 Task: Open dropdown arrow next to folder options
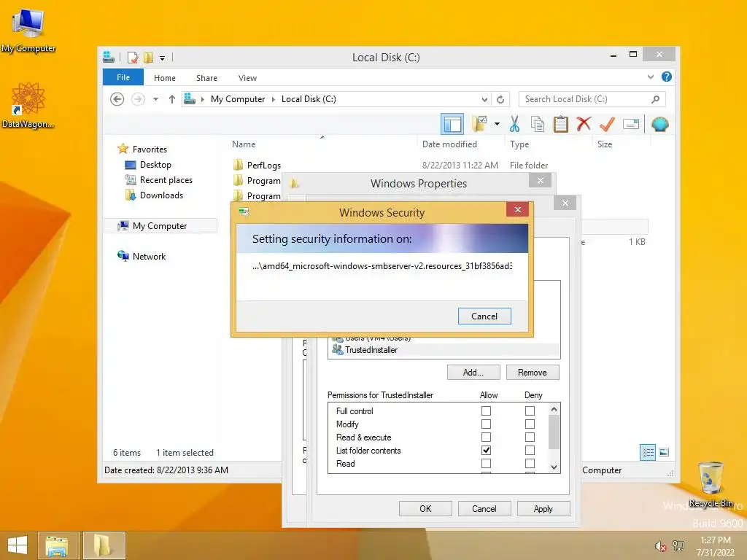(497, 124)
